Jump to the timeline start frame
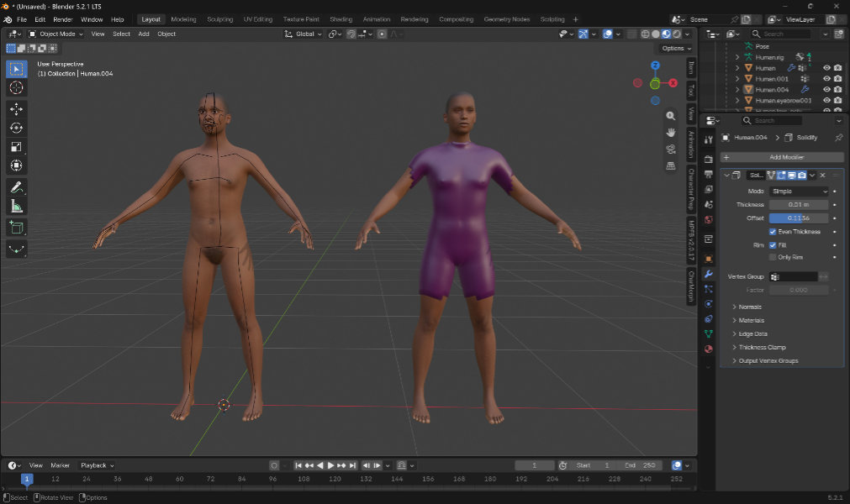850x504 pixels. [x=298, y=465]
